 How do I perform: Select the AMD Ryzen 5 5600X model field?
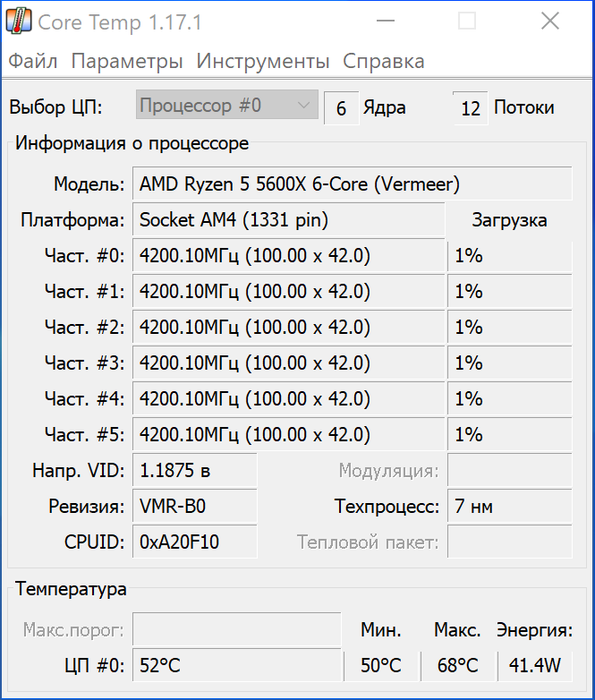pos(352,183)
